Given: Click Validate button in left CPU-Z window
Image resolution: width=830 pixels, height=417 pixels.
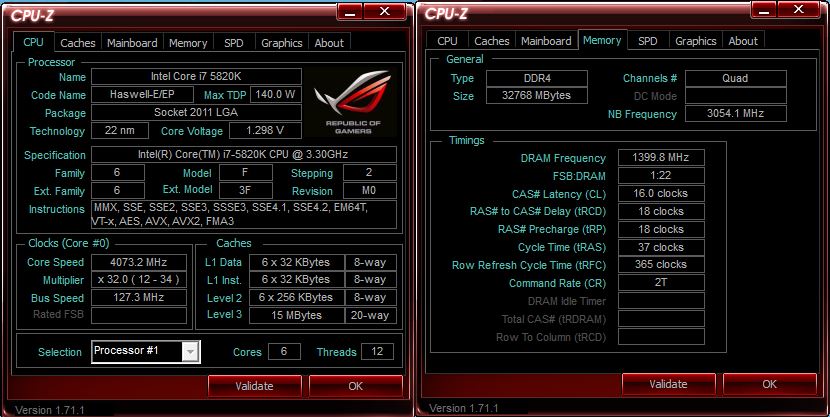Looking at the screenshot, I should tap(255, 386).
